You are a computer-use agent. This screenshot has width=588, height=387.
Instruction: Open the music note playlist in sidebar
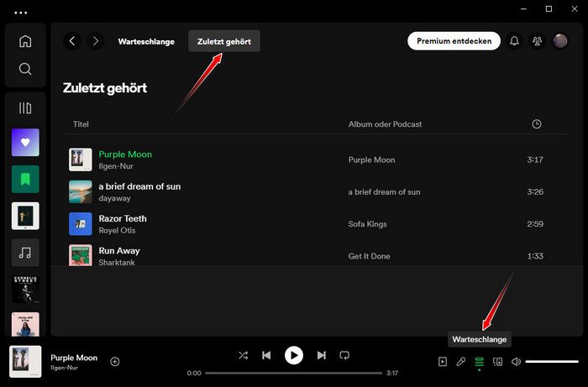pyautogui.click(x=25, y=253)
